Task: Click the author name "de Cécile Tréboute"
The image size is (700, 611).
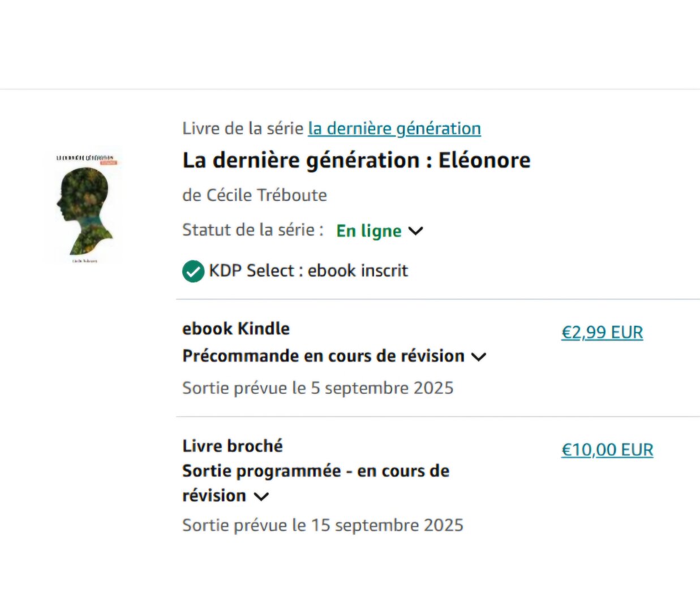Action: tap(255, 195)
